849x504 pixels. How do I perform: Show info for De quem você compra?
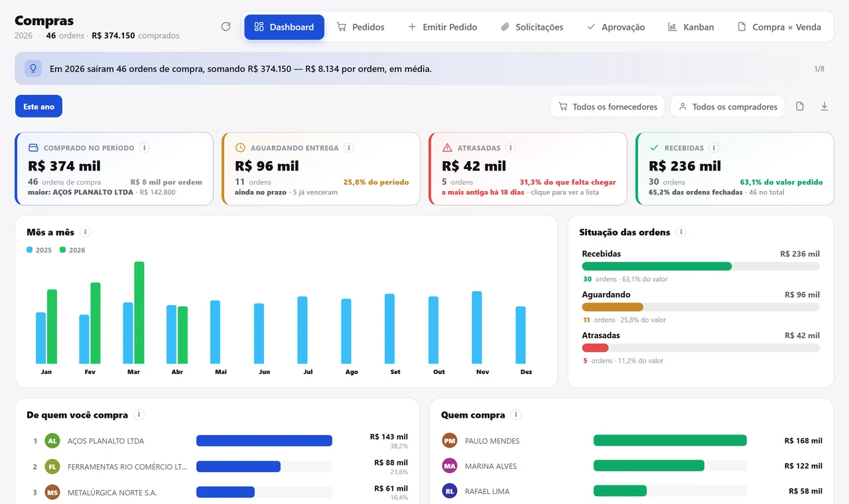(x=139, y=414)
